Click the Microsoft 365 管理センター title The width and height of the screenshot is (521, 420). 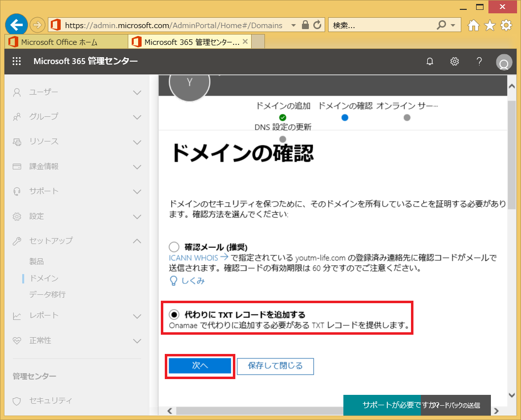85,61
